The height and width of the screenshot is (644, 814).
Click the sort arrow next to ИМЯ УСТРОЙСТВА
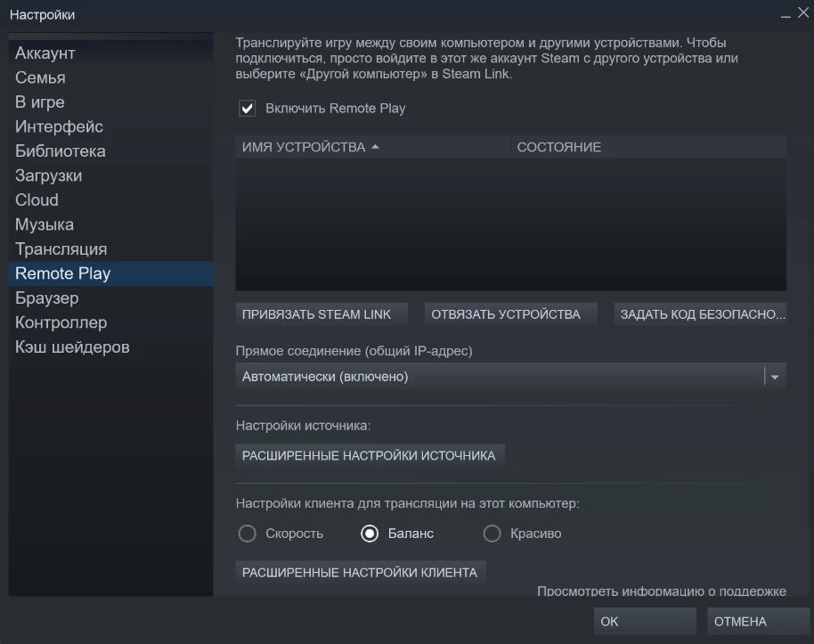(375, 148)
